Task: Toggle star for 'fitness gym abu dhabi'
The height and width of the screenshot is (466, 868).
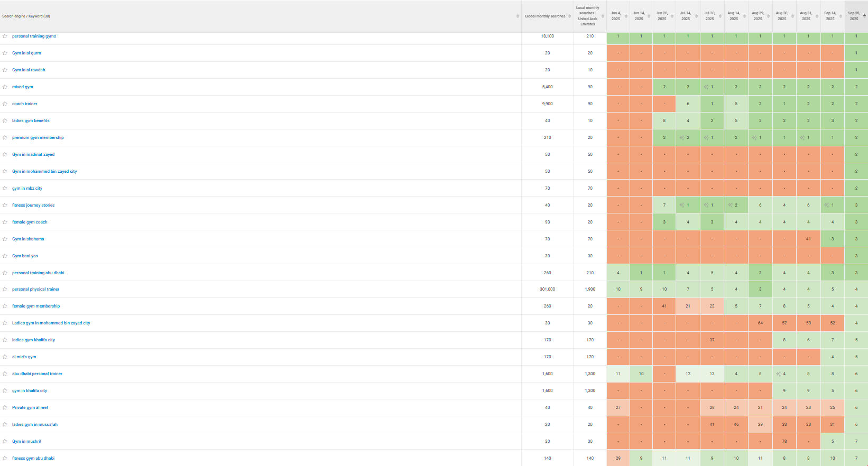Action: click(x=5, y=459)
